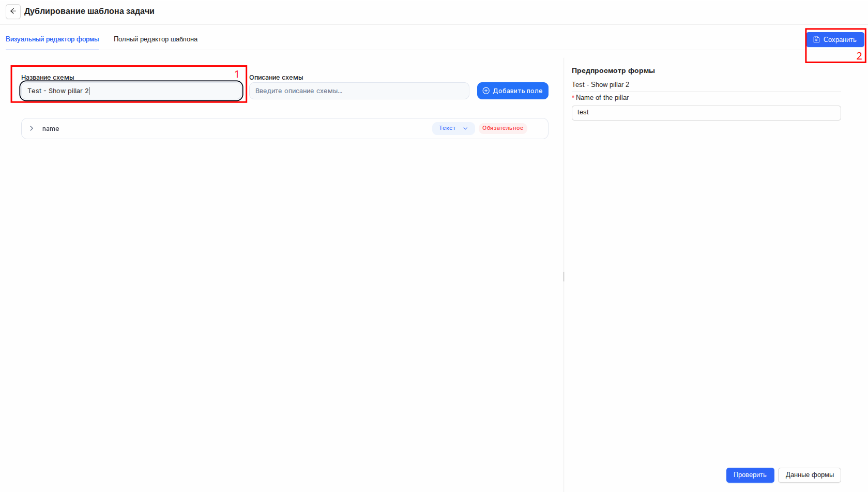Click the Добавить поле button
The height and width of the screenshot is (492, 868).
coord(512,91)
